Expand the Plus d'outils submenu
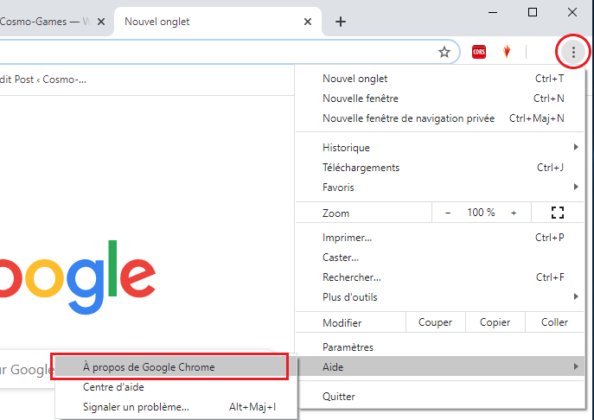Screen dimensions: 594x420 tap(441, 297)
